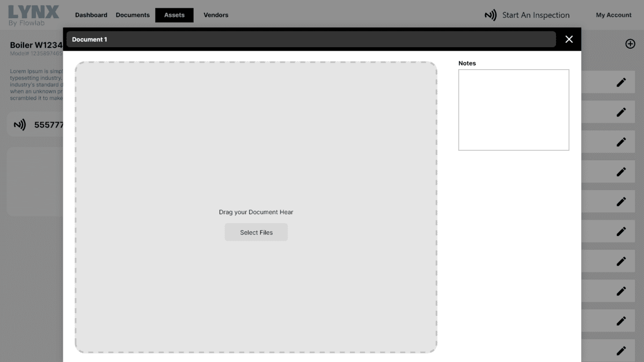Image resolution: width=644 pixels, height=362 pixels.
Task: Click the NFC icon beside Start An Inspection
Action: coord(491,15)
